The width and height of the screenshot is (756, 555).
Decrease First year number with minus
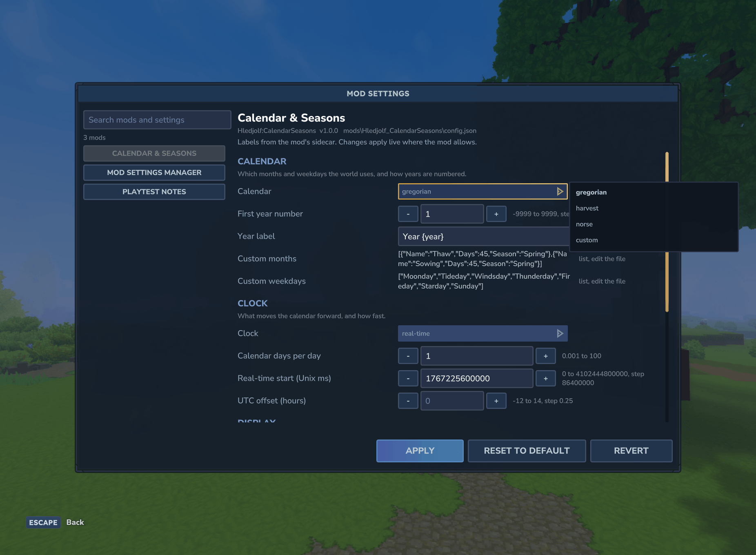(408, 214)
